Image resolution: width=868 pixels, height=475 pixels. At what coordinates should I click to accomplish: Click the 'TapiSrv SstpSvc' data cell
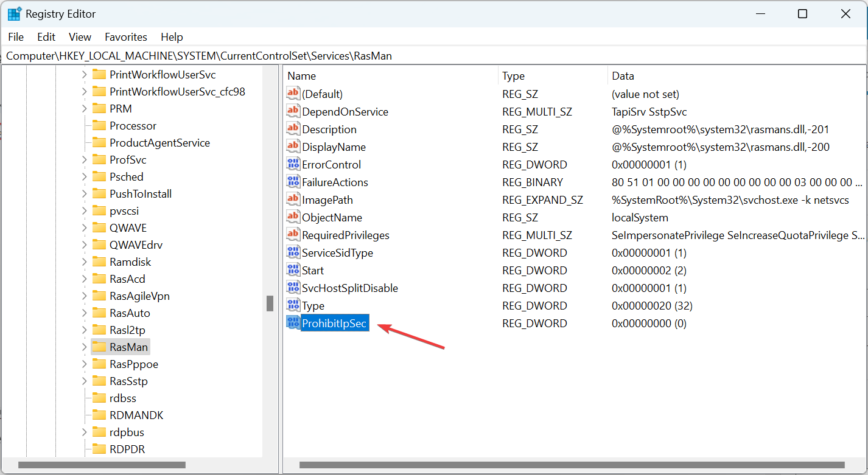(x=649, y=111)
